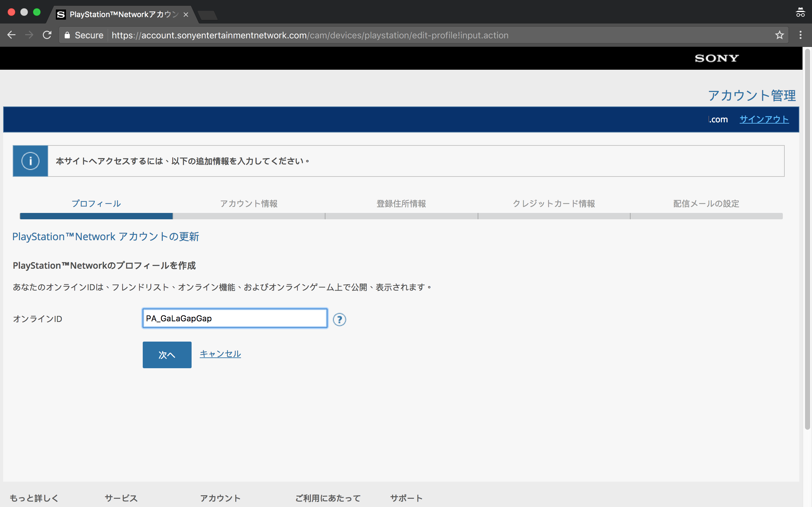Bookmark page with the star icon
Image resolution: width=812 pixels, height=507 pixels.
click(779, 35)
